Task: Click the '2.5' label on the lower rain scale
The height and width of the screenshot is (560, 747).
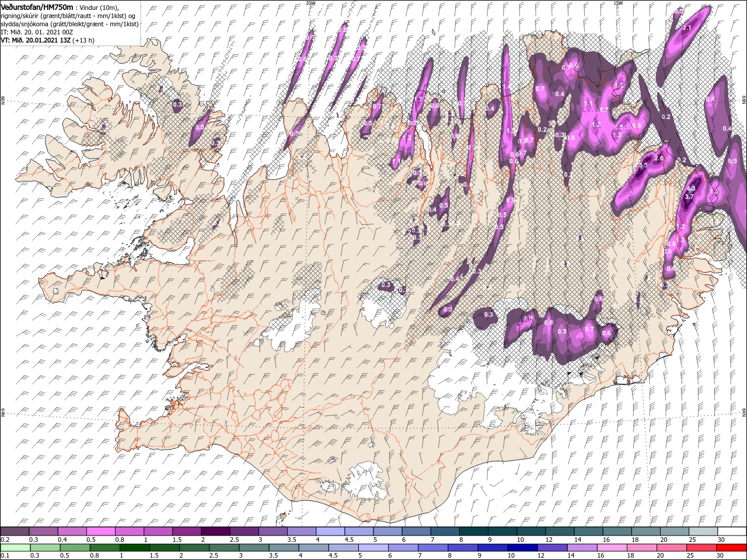Action: tap(214, 555)
